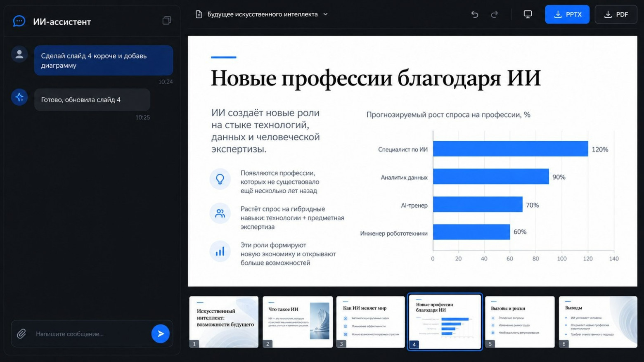Click the '120%' data label

(x=600, y=149)
